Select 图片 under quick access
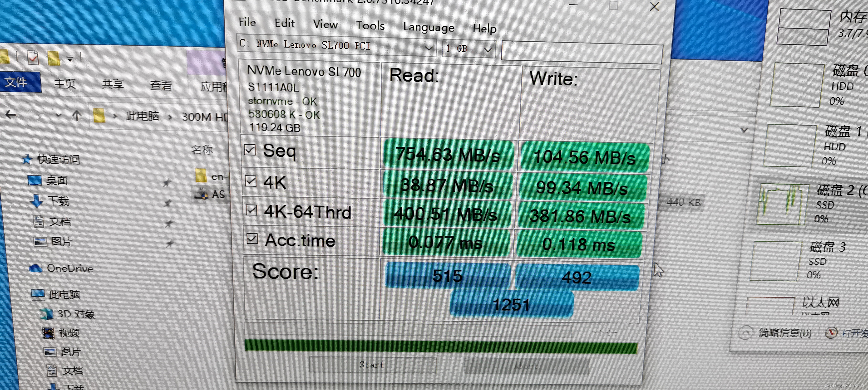 61,241
